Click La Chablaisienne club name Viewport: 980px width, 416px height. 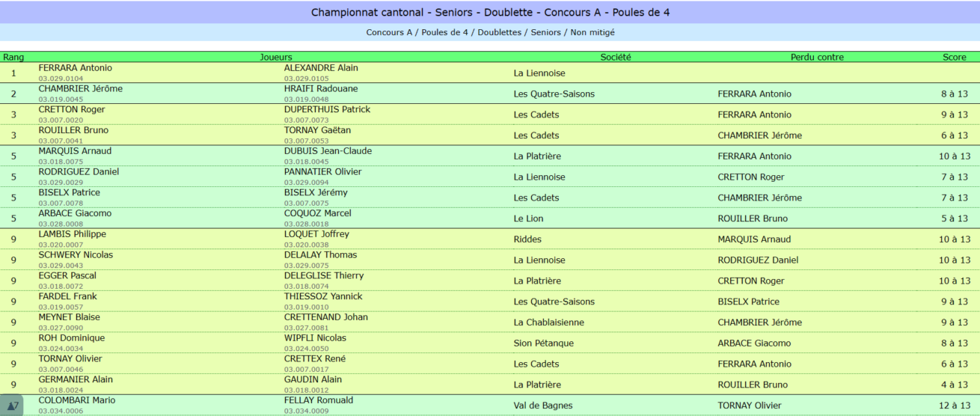tap(549, 322)
